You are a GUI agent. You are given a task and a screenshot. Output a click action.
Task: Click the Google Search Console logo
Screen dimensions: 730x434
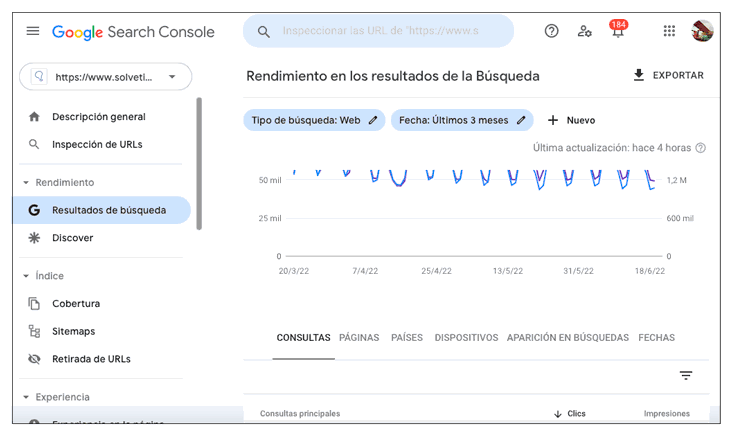pos(133,32)
